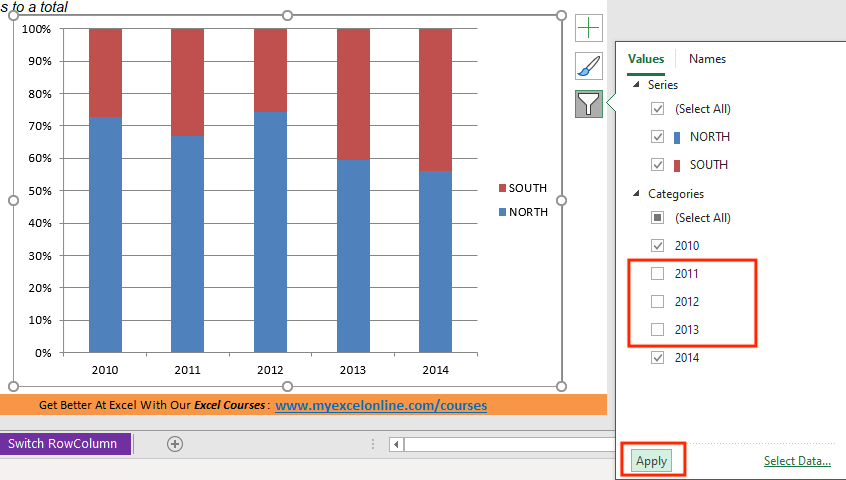
Task: Open the Chart Styles paintbrush icon
Action: point(589,66)
